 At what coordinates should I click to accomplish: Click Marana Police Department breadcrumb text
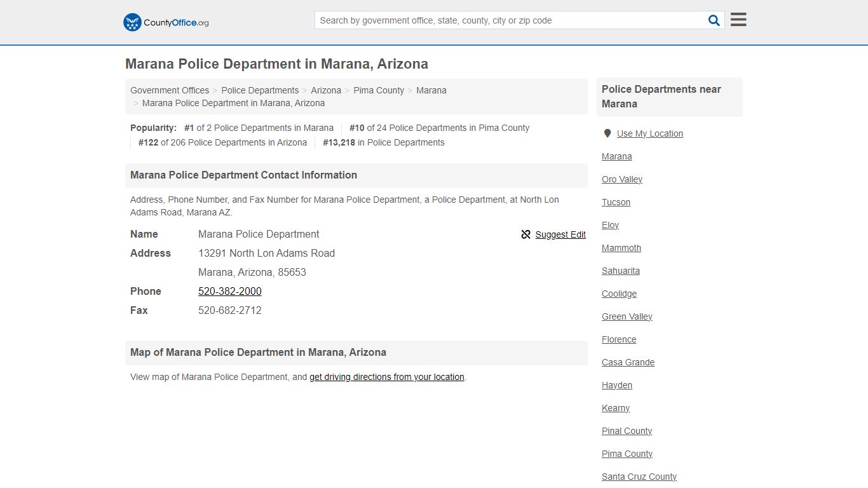233,103
